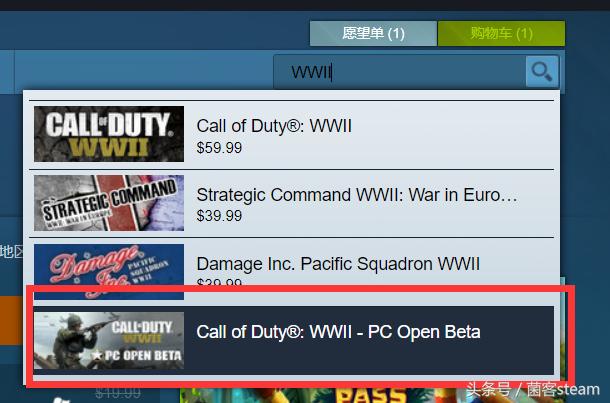This screenshot has width=610, height=403.
Task: Focus the WWII search text field
Action: click(x=400, y=72)
